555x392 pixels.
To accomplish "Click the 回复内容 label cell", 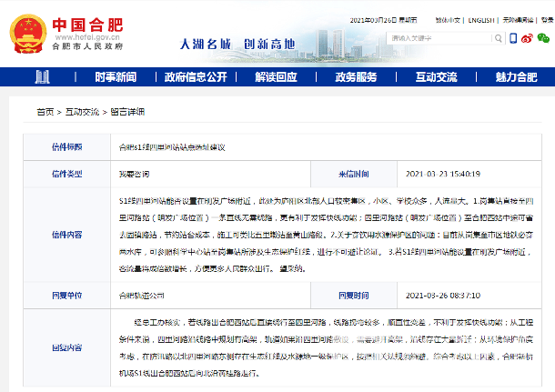I will point(67,347).
